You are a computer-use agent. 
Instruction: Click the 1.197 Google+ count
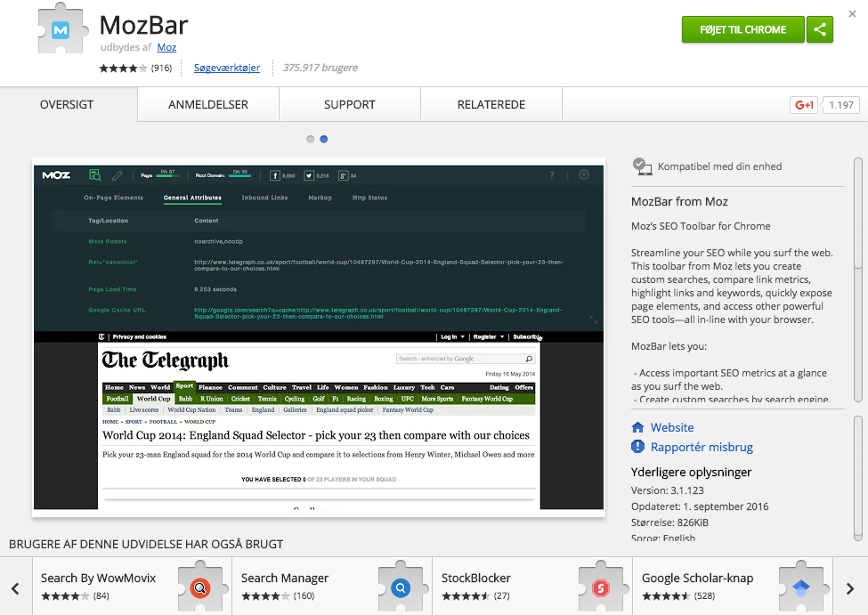[x=841, y=105]
